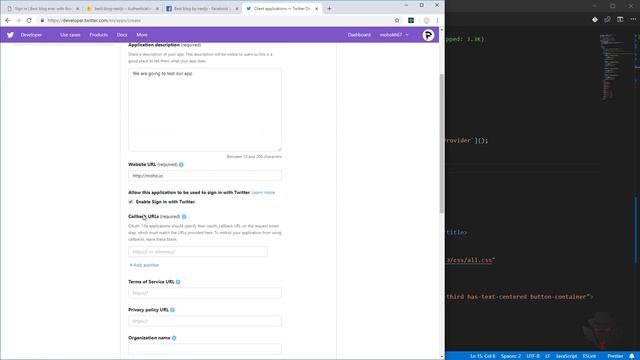Close the Sign in browser tab

tap(78, 9)
